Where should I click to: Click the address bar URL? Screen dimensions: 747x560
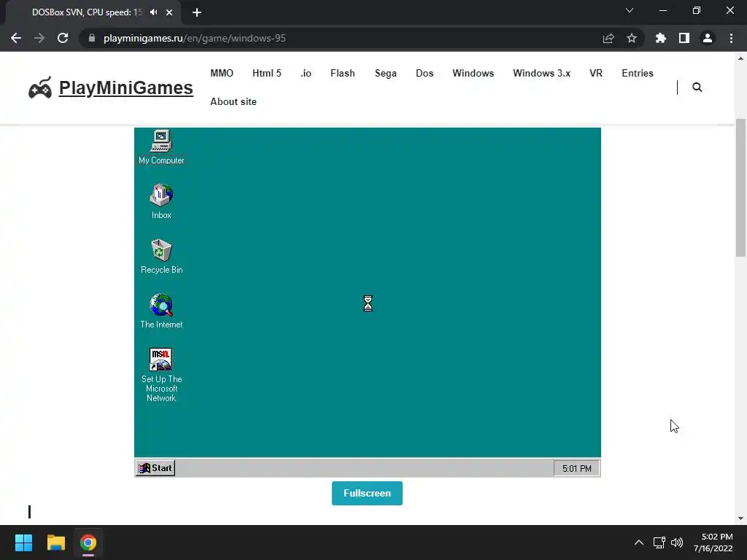(x=194, y=38)
